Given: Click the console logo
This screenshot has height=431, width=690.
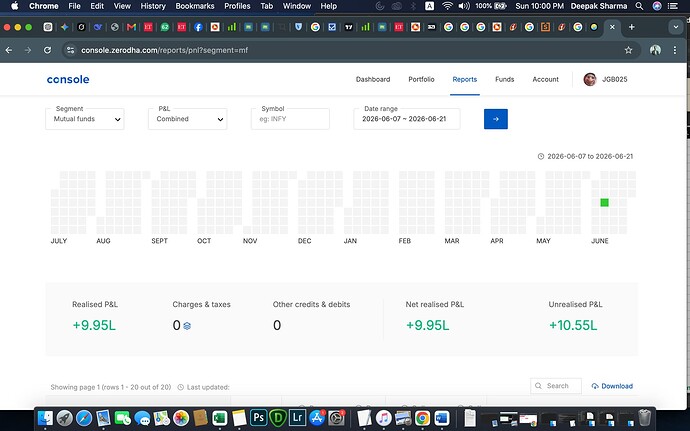Looking at the screenshot, I should 68,79.
